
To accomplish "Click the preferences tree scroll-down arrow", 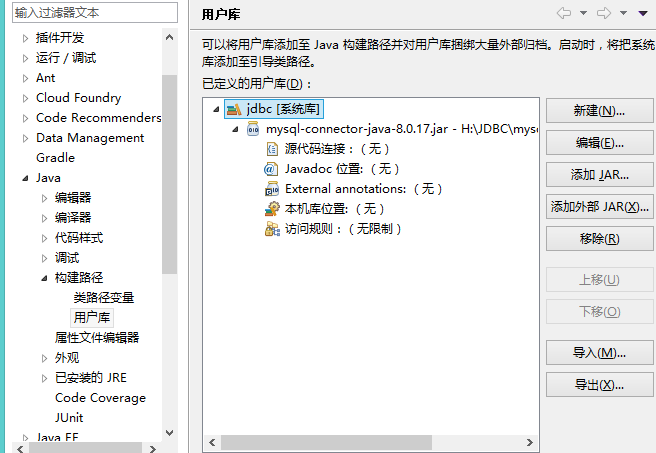I will point(169,433).
